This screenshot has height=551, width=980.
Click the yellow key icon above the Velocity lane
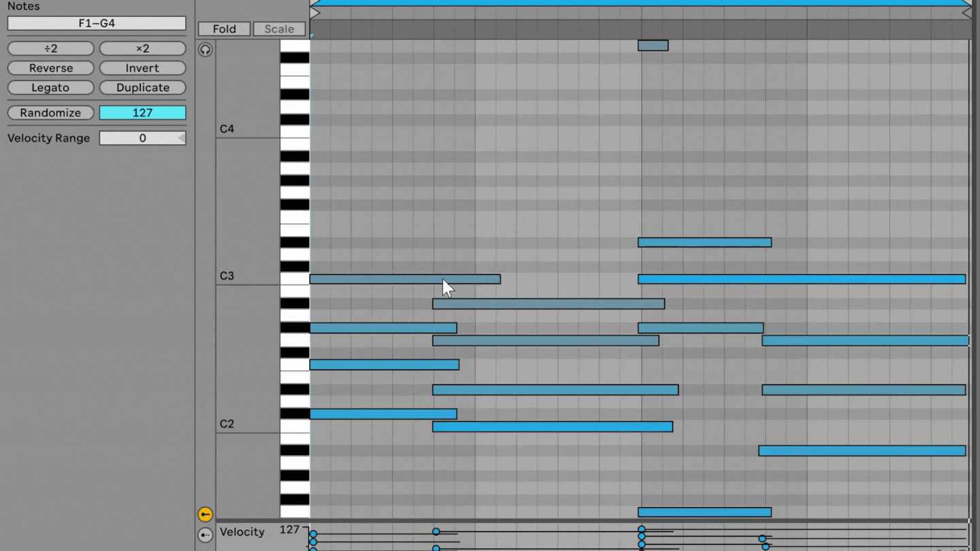pos(205,514)
